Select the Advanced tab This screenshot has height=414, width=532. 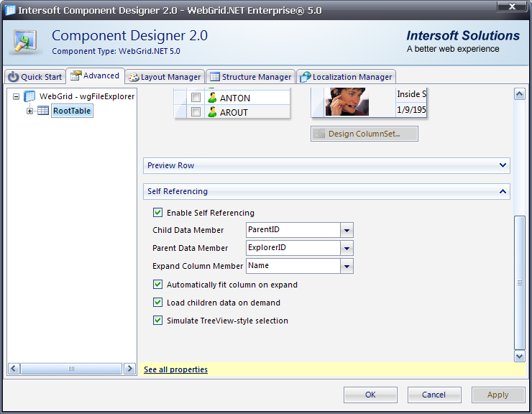(x=96, y=75)
